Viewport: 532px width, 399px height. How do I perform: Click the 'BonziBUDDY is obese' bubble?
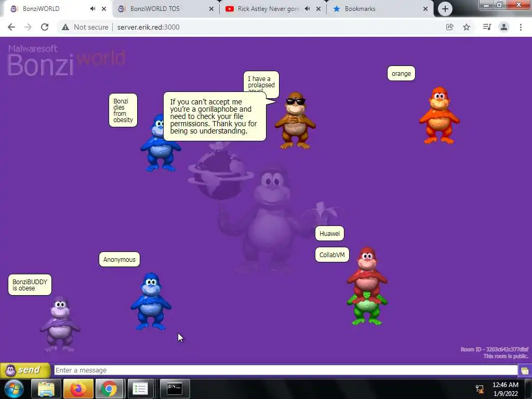[30, 285]
